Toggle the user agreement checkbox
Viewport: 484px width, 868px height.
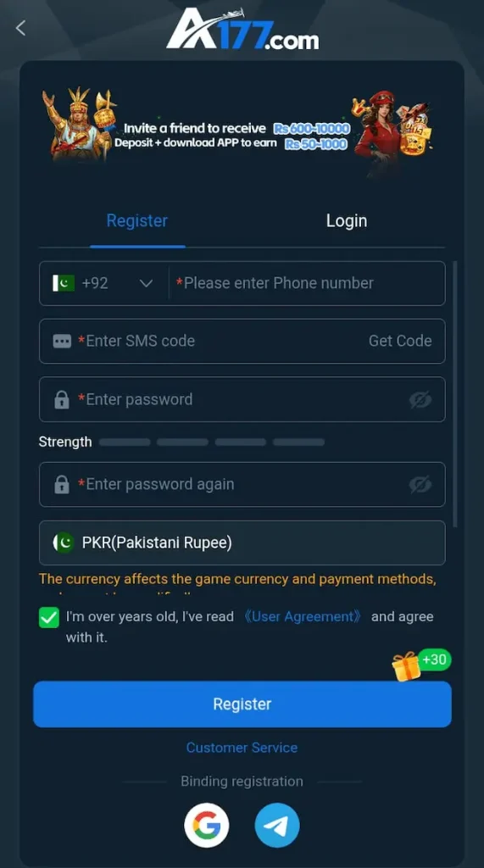pyautogui.click(x=48, y=617)
